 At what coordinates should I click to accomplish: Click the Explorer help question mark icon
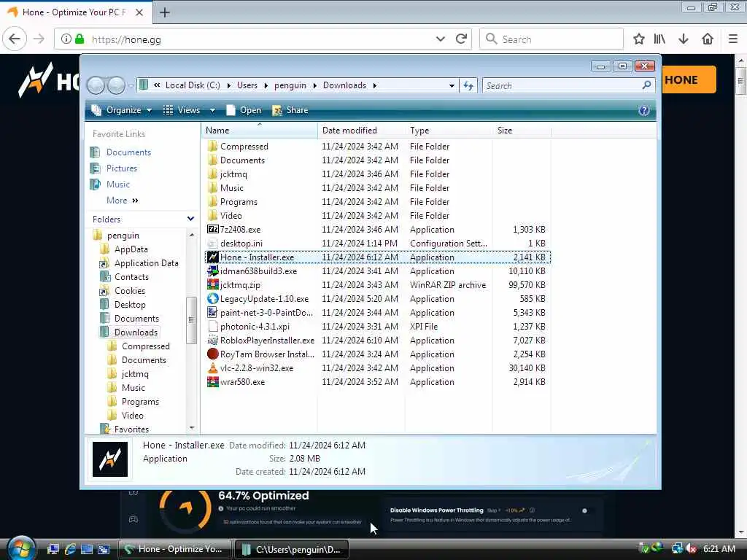tap(643, 110)
